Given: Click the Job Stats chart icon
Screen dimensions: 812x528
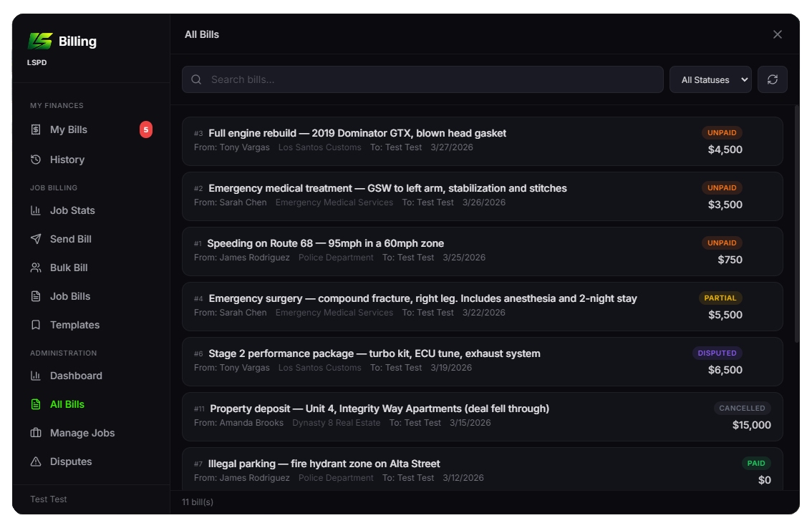Looking at the screenshot, I should [36, 210].
